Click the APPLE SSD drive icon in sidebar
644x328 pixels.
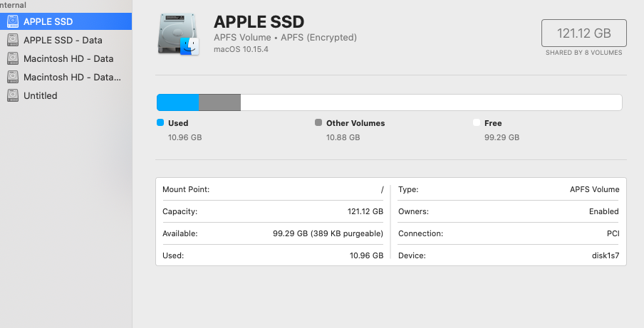(x=13, y=21)
